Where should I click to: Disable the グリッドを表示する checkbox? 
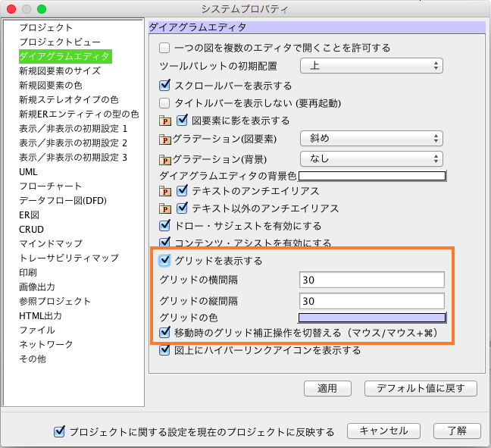[x=165, y=261]
